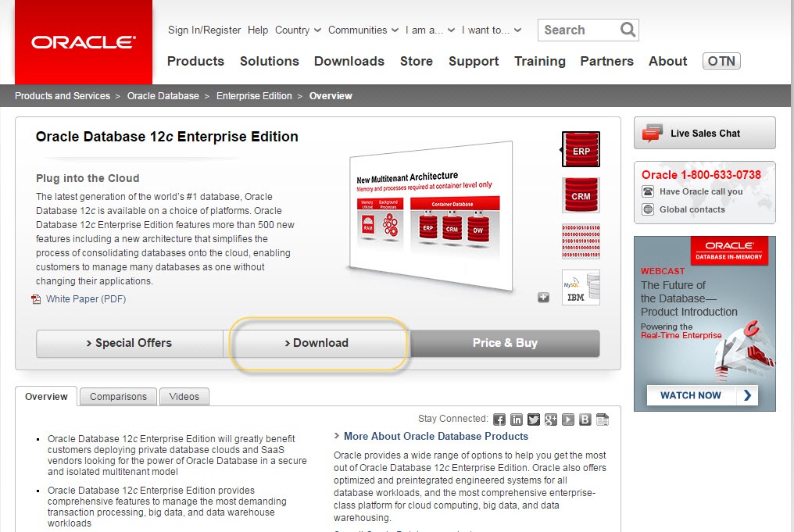Screen dimensions: 794x532
Task: Open the Blog 'B' icon
Action: pos(585,420)
